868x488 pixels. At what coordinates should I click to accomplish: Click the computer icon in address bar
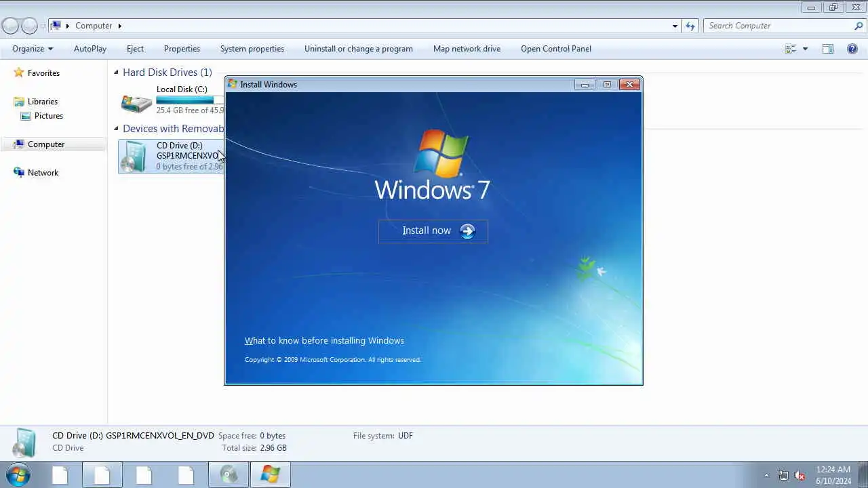[x=56, y=26]
